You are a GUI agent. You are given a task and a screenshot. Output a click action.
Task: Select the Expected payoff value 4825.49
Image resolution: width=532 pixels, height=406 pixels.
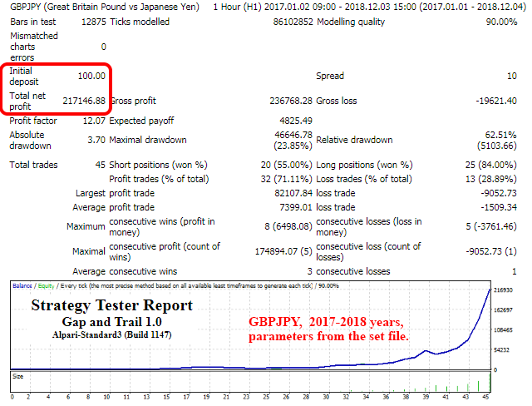point(292,120)
